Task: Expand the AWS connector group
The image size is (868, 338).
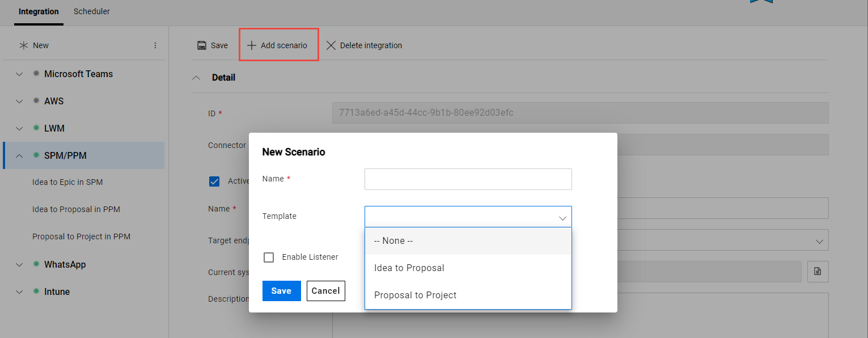Action: click(19, 101)
